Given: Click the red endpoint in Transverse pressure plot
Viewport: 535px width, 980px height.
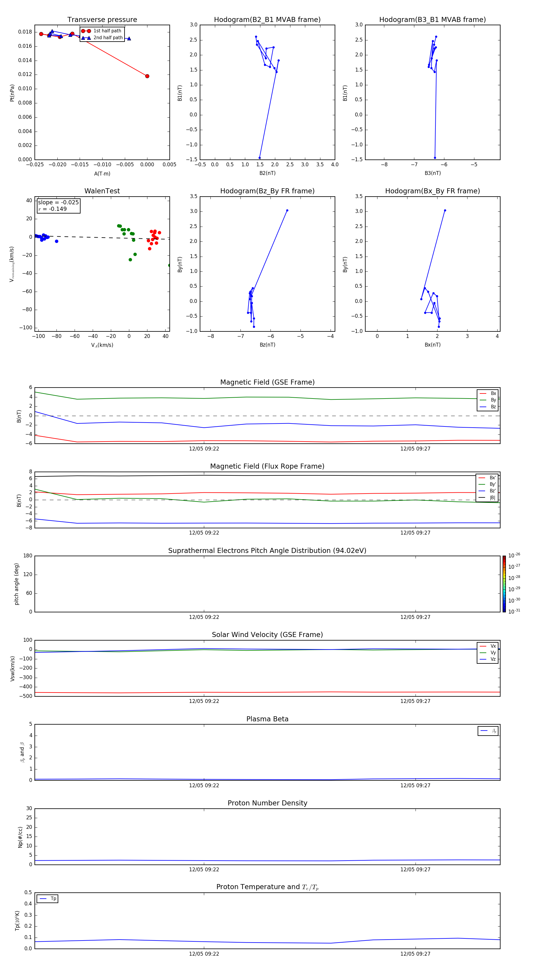Looking at the screenshot, I should pos(147,76).
